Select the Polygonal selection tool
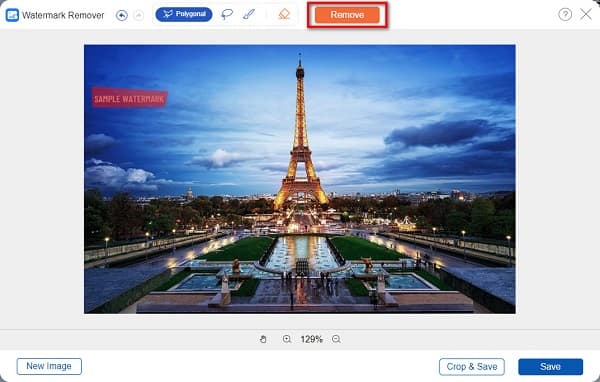The height and width of the screenshot is (382, 600). tap(184, 15)
